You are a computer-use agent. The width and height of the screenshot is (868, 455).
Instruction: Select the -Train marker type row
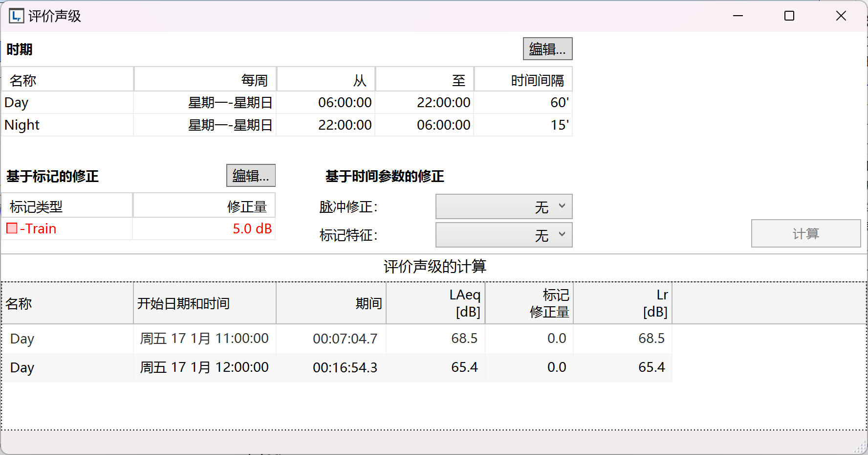pos(139,229)
